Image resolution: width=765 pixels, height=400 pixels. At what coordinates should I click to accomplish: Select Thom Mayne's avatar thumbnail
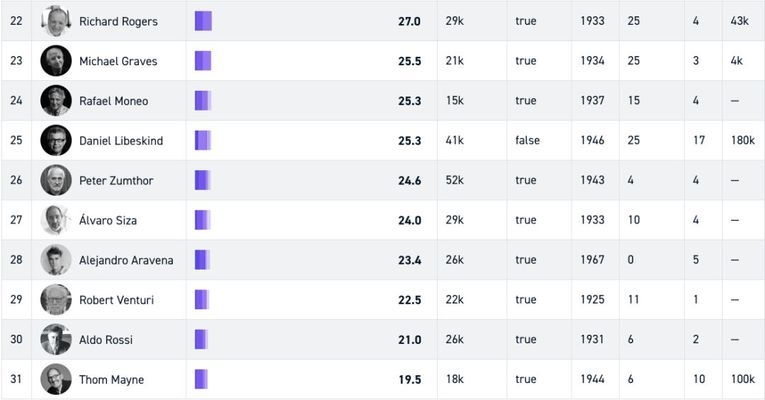[x=56, y=380]
